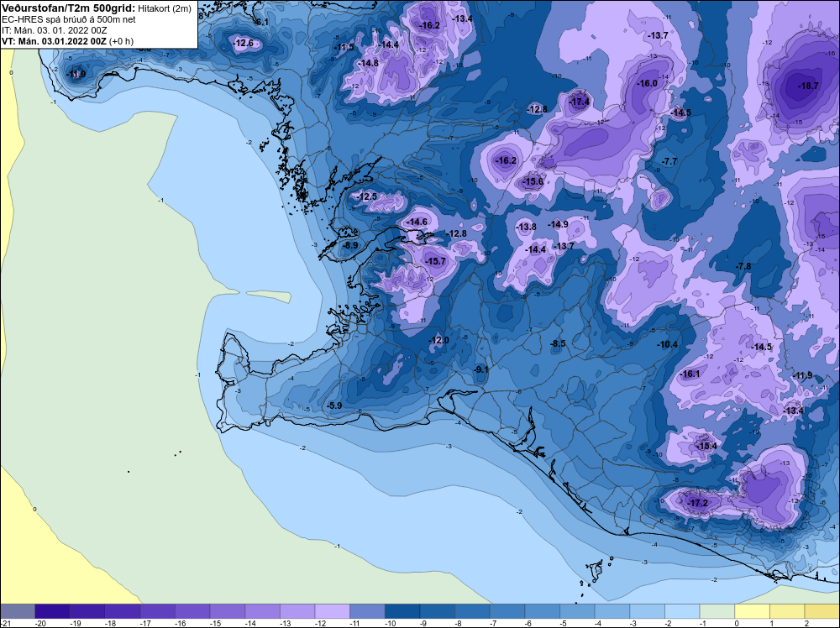
Task: Click the legend swatch labeled -6
Action: [543, 611]
